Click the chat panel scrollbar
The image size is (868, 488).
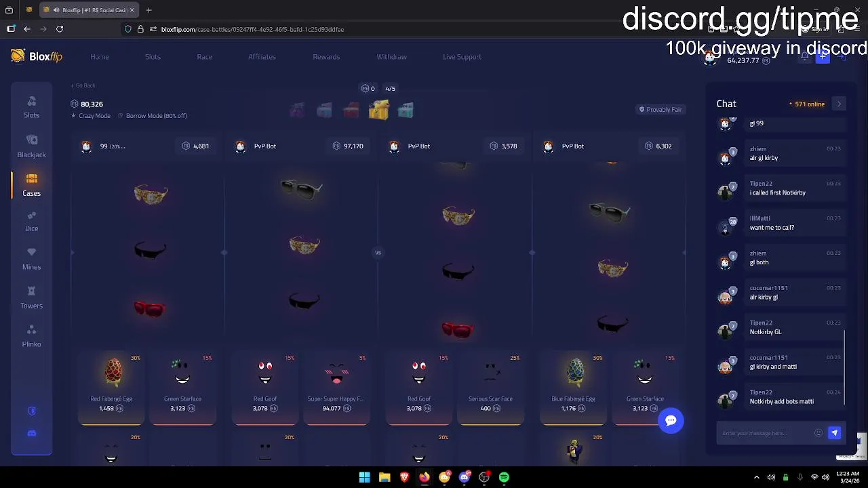[x=845, y=367]
